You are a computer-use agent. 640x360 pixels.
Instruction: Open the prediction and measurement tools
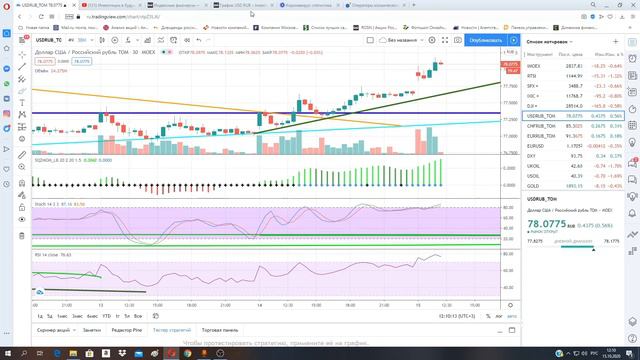pos(22,127)
